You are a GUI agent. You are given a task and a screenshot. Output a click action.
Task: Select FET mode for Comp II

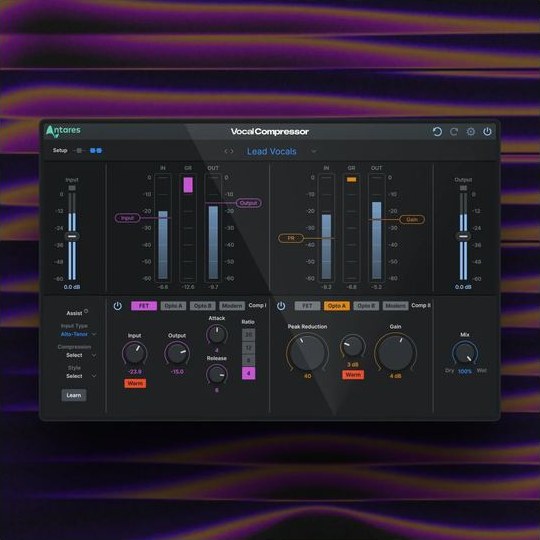coord(307,306)
